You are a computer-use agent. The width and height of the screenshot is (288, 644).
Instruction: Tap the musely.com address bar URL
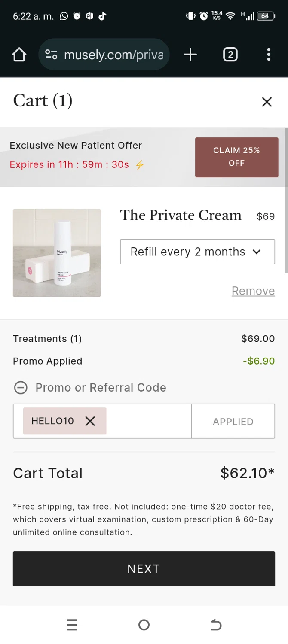(113, 55)
